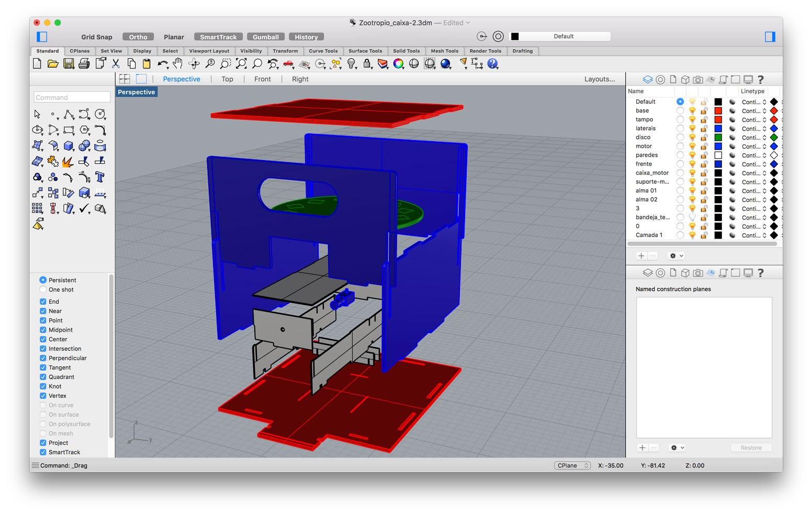Viewport: 812px width, 514px height.
Task: Toggle the Quadrant object snap
Action: pos(43,377)
